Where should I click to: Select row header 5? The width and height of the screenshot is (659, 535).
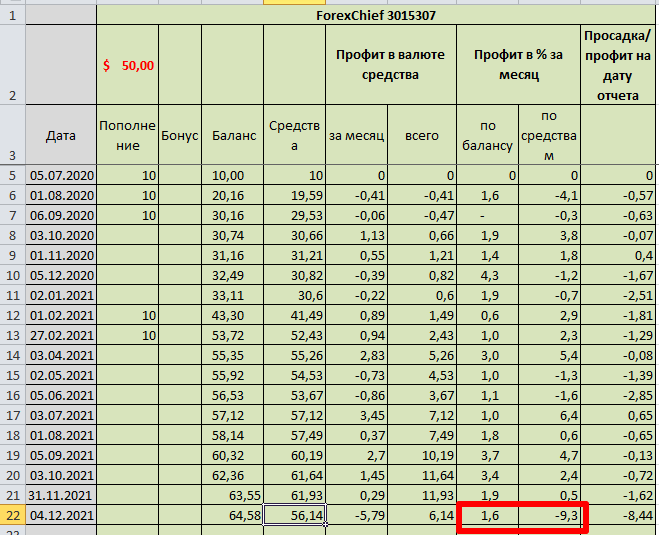click(x=13, y=175)
